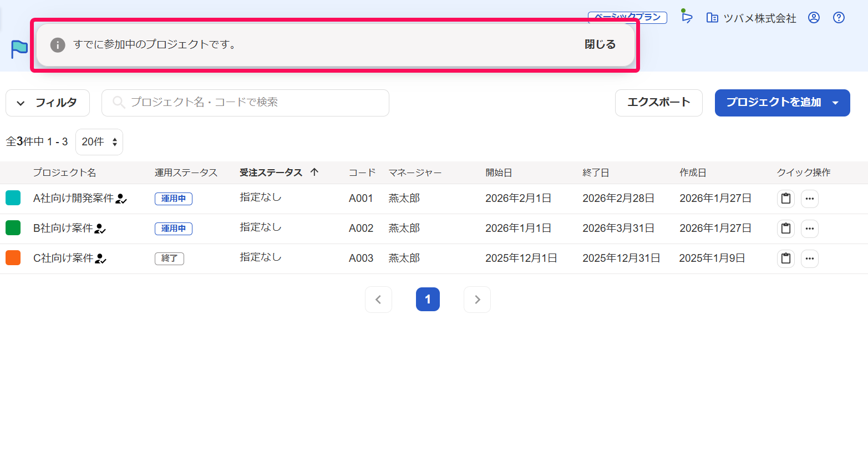This screenshot has height=456, width=868.
Task: Sort by 開始日 column header
Action: click(x=499, y=173)
